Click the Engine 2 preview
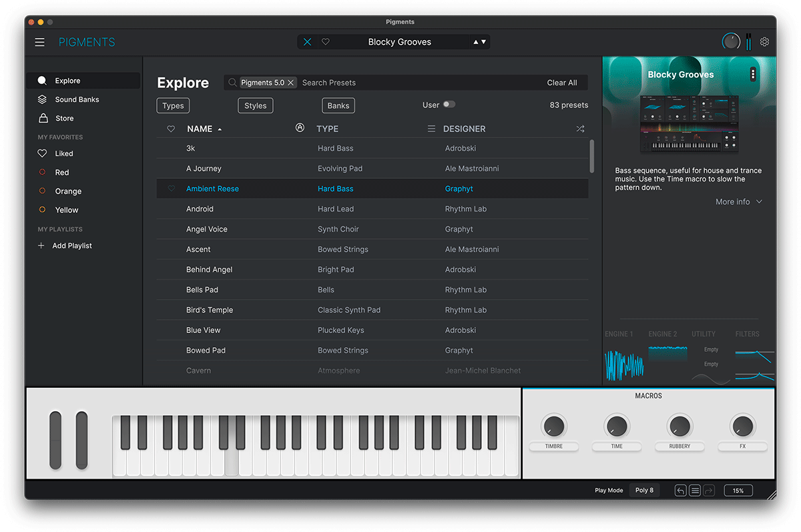Image resolution: width=801 pixels, height=532 pixels. [x=667, y=352]
